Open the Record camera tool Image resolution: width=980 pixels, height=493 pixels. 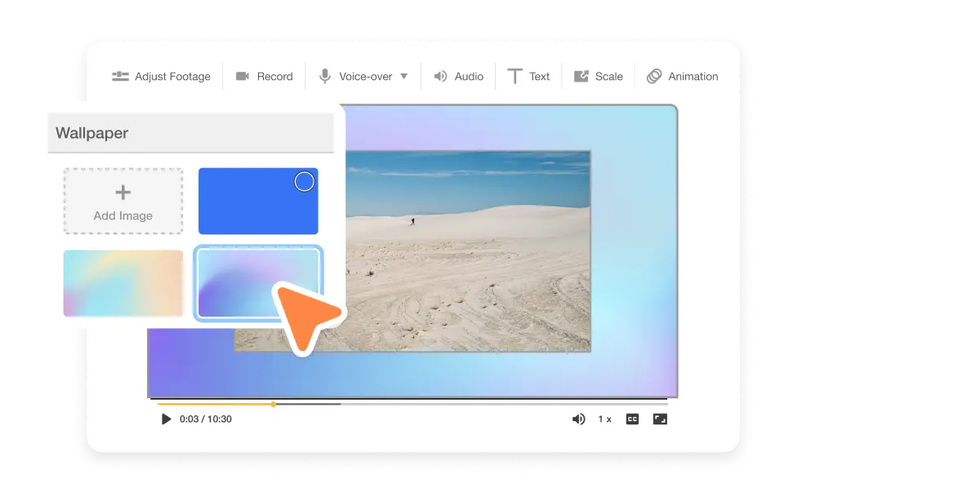[x=264, y=76]
